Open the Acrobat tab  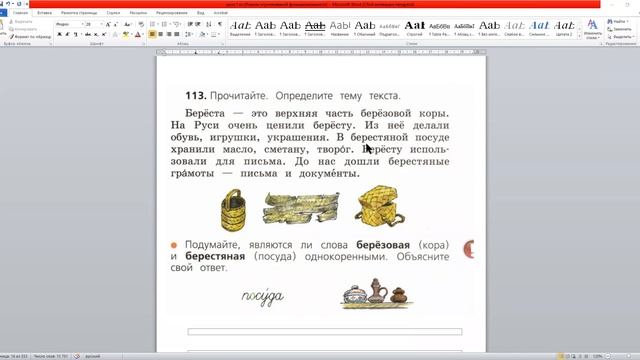coord(220,13)
